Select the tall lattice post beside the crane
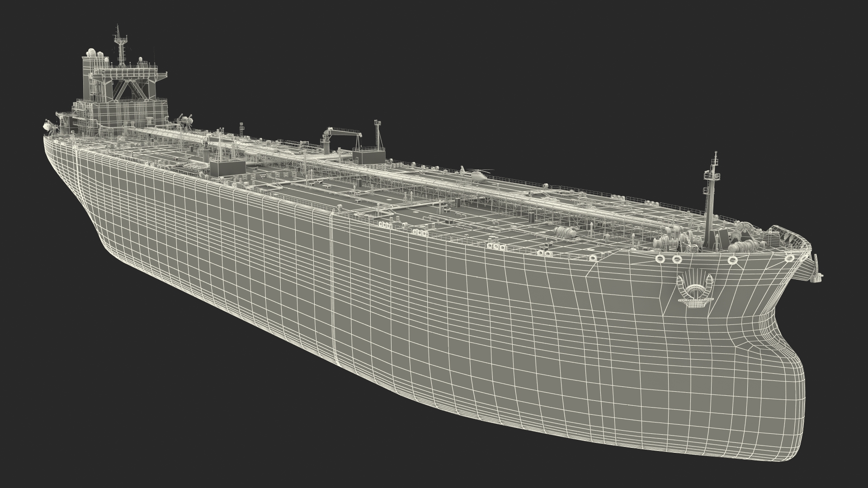The image size is (868, 488). tap(377, 136)
